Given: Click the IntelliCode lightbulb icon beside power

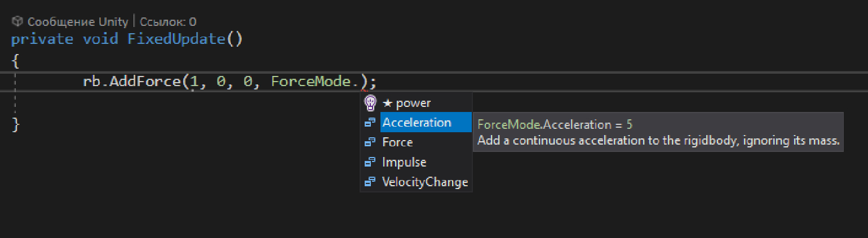Looking at the screenshot, I should [370, 103].
